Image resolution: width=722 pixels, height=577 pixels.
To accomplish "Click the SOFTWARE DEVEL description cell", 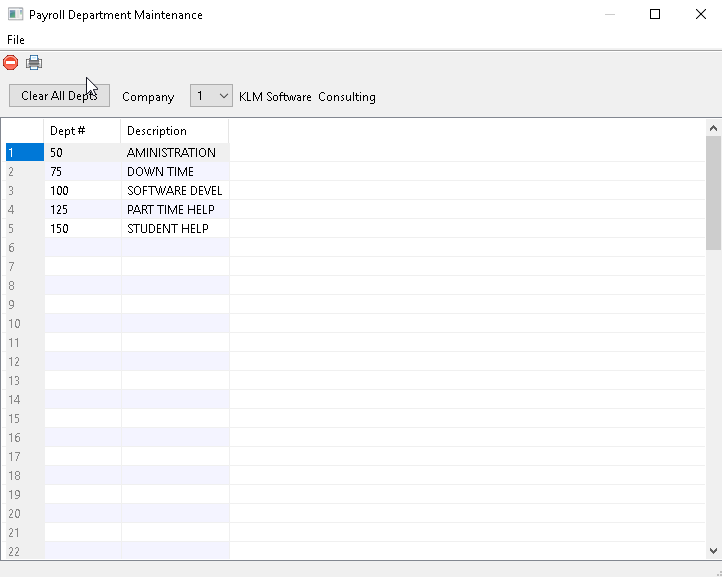I will pos(175,191).
